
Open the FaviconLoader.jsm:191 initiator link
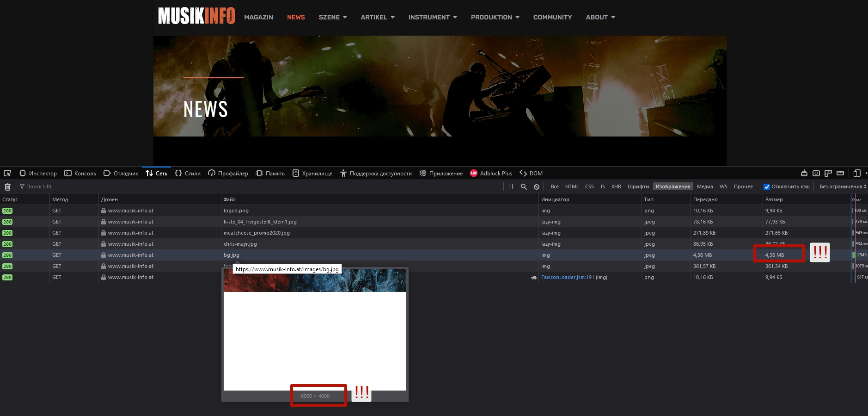point(567,277)
